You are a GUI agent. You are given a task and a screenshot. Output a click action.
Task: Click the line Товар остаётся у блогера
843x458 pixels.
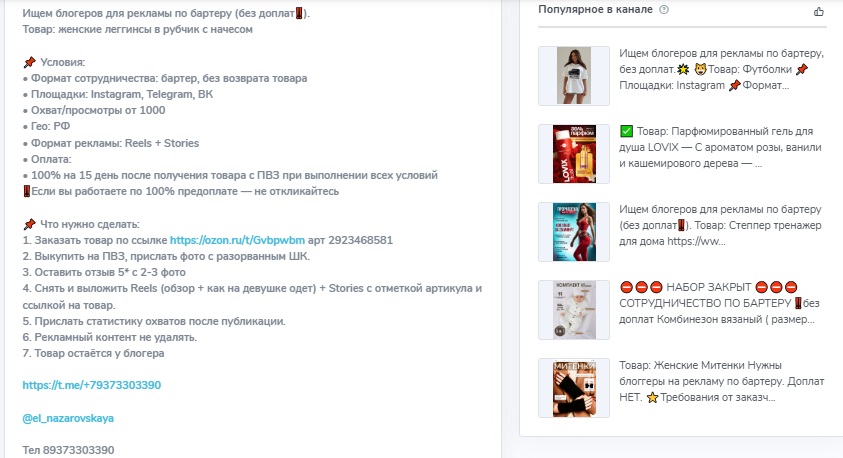93,353
